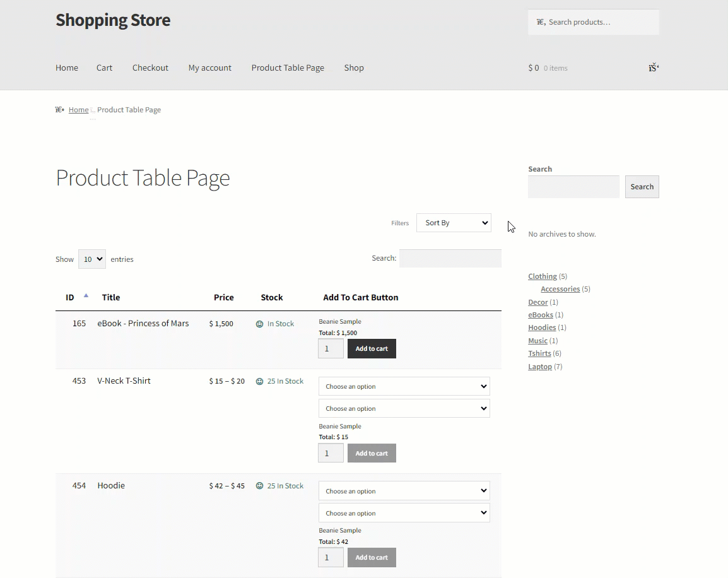
Task: Click smiley stock icon for Hoodie row
Action: (x=259, y=486)
